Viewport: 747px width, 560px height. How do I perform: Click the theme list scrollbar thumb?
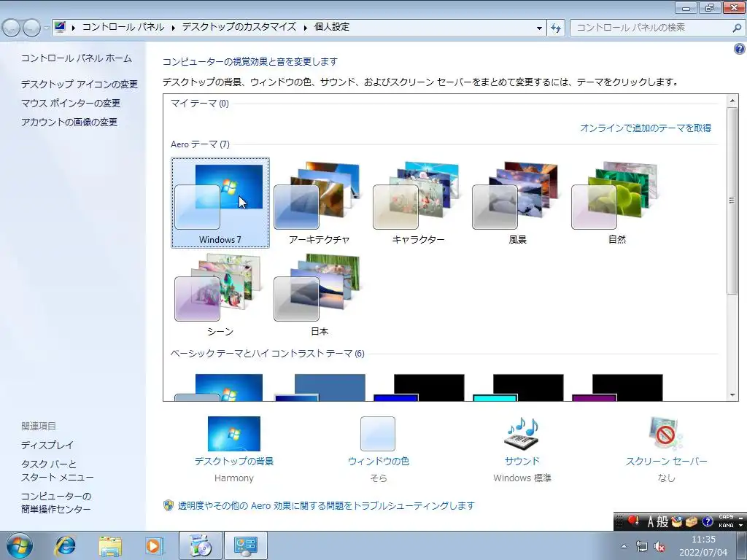pos(732,200)
